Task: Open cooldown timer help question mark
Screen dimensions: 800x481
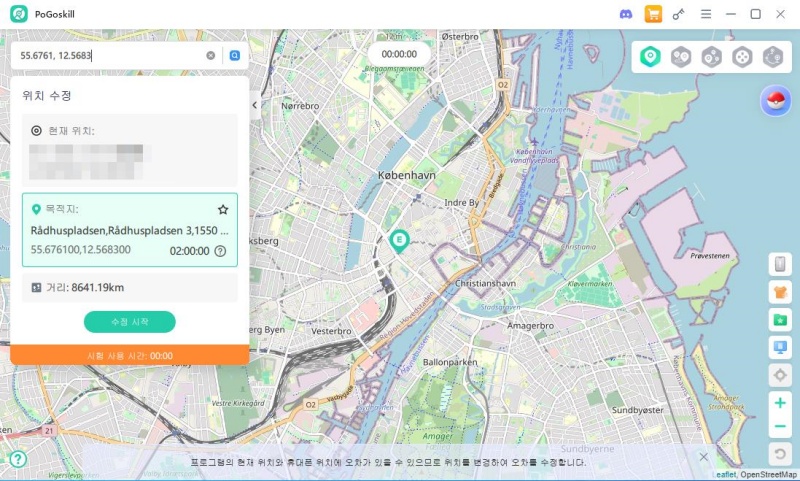Action: [x=220, y=251]
